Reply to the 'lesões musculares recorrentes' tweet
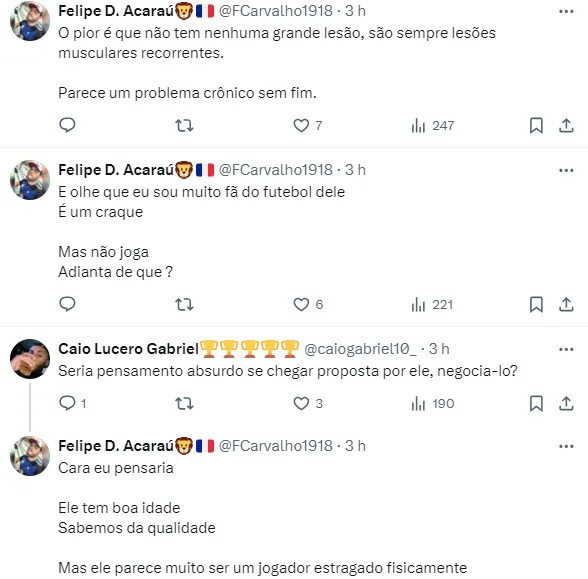Screen dimensions: 588x579 [x=68, y=125]
